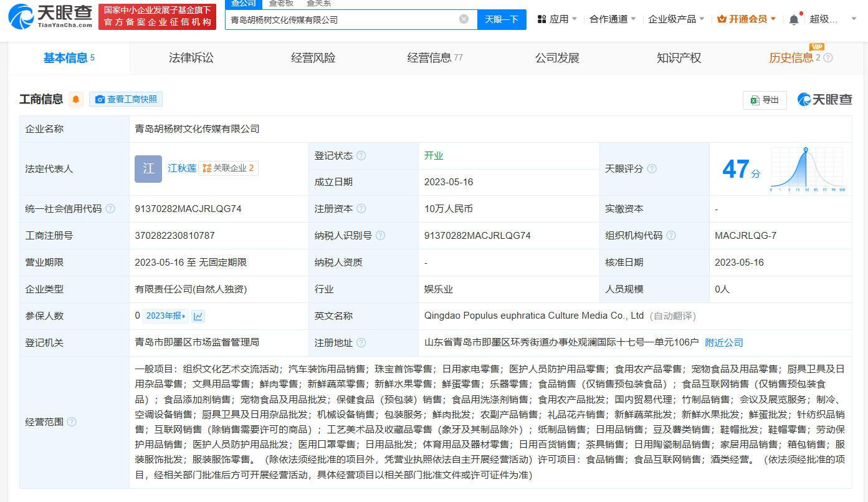Click the help icon next to 纳税人识别号
The width and height of the screenshot is (868, 502).
380,236
